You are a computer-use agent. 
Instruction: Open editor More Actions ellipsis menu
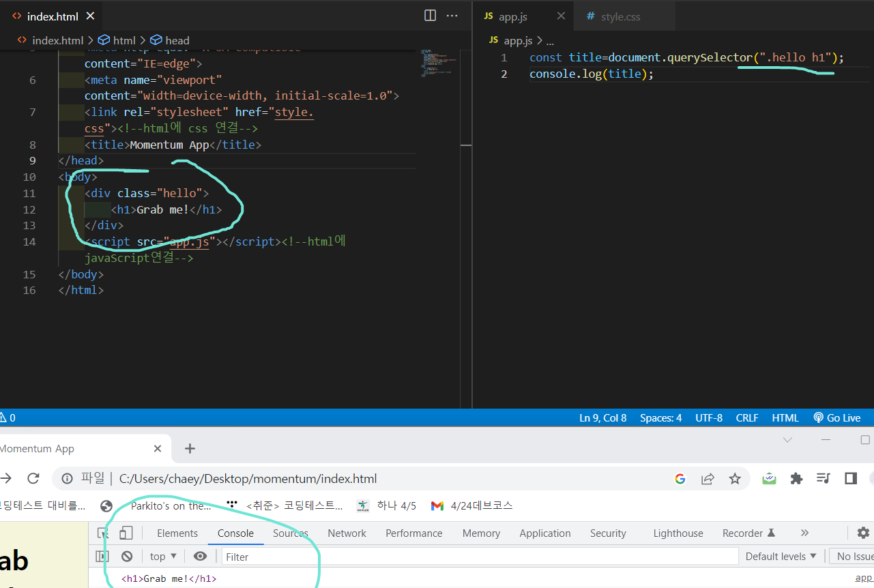(452, 16)
